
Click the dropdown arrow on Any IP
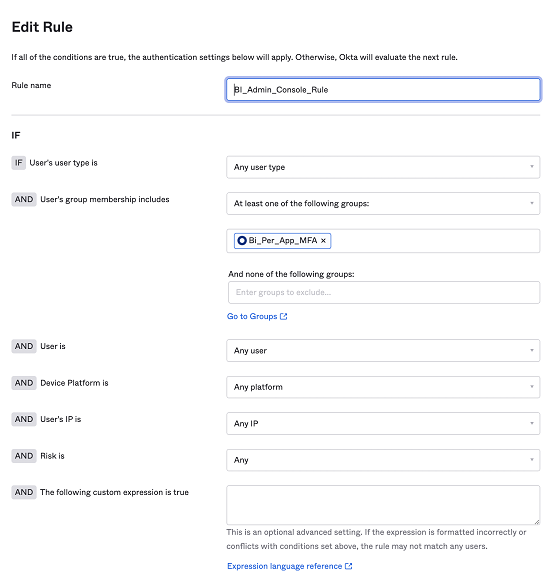[532, 424]
